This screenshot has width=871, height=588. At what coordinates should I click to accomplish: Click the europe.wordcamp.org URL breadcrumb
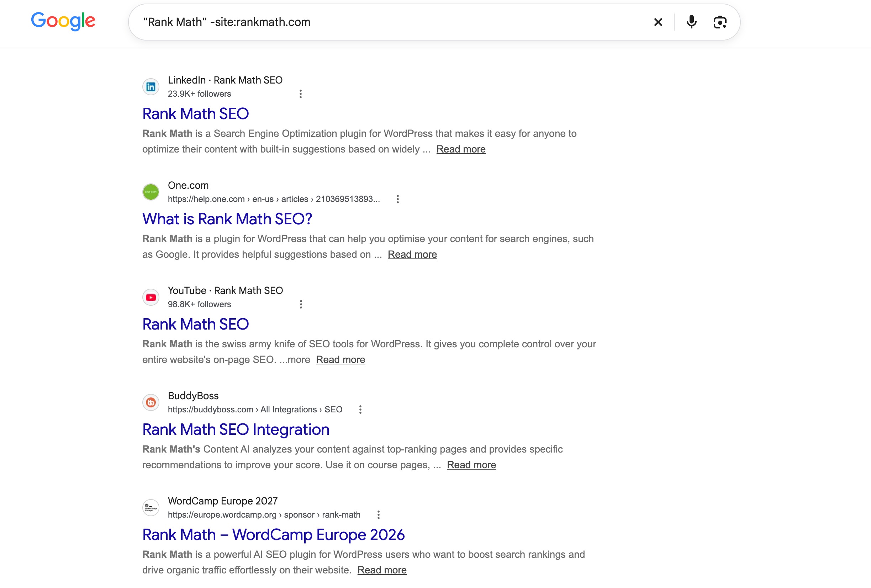point(264,515)
